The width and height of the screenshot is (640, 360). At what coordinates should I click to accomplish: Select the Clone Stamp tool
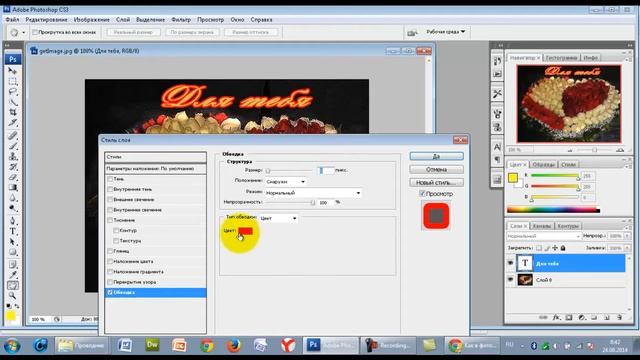point(12,156)
